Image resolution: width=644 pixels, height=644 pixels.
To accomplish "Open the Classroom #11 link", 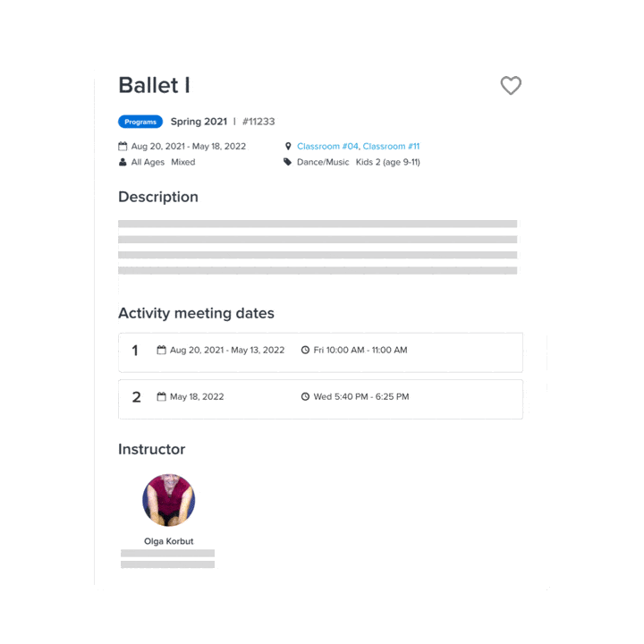I will click(x=391, y=146).
